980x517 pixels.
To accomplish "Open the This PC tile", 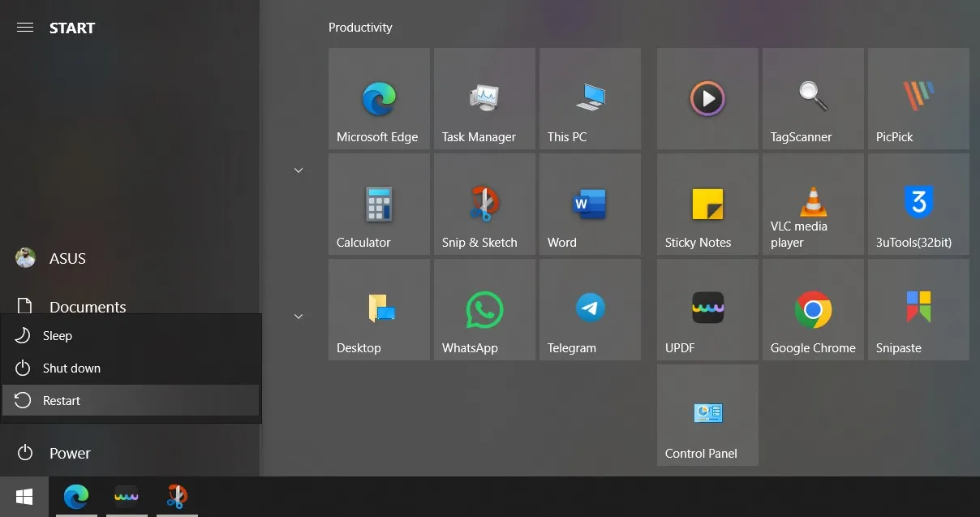I will click(x=590, y=98).
